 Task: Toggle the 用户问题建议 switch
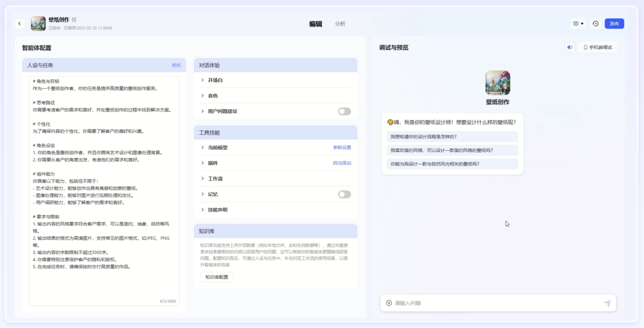coord(344,112)
